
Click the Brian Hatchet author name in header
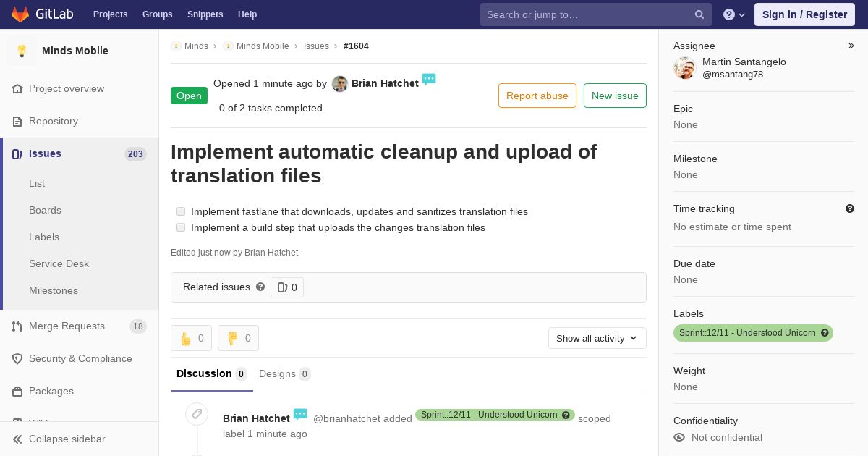tap(385, 83)
